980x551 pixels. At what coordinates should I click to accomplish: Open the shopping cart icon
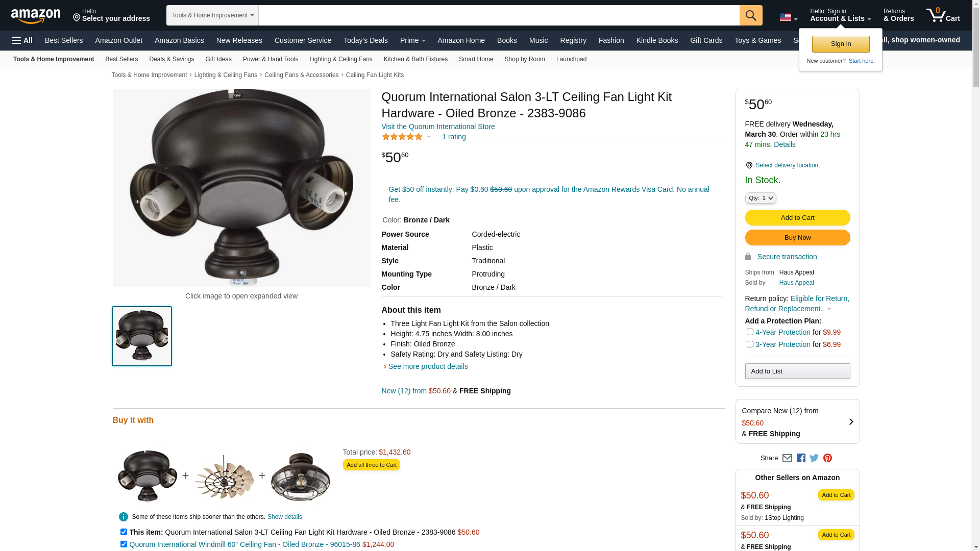coord(943,15)
